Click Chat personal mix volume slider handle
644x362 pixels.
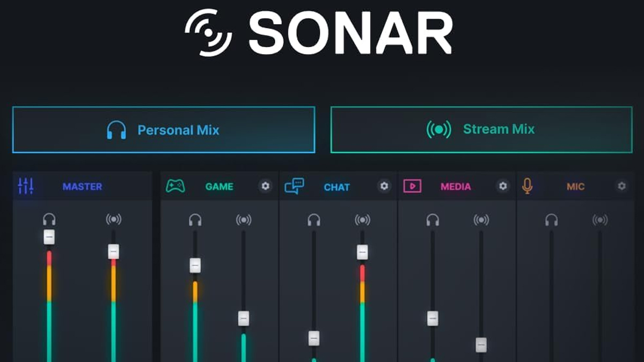(314, 338)
